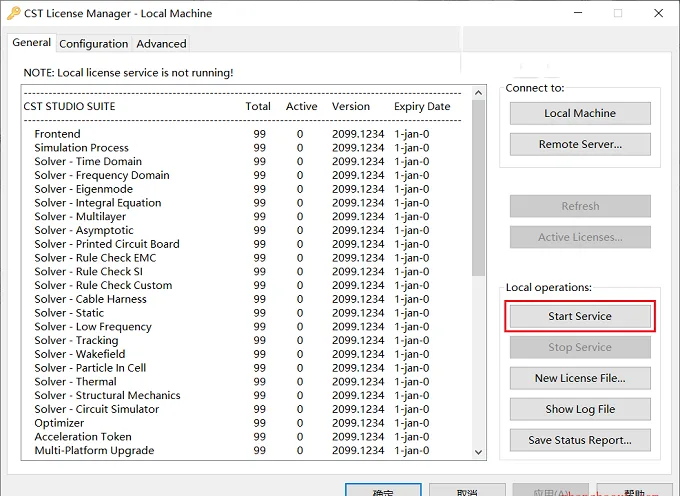Screen dimensions: 680x496
Task: Open Show Log File
Action: 580,409
